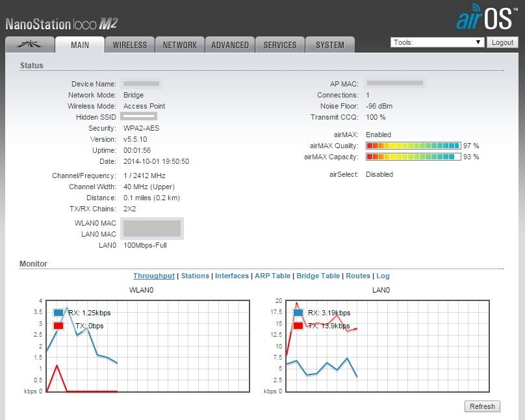Open the SERVICES tab
525x420 pixels.
coord(280,45)
